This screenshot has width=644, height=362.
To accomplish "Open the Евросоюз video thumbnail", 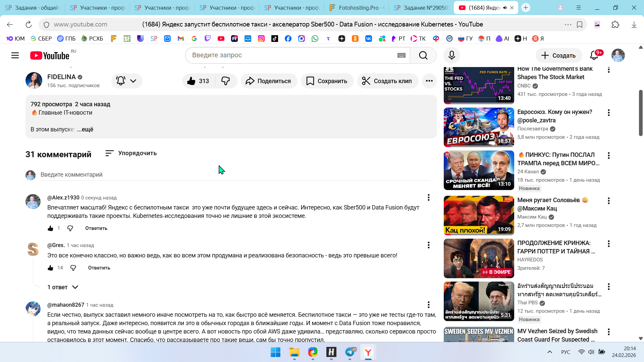I will click(x=479, y=127).
